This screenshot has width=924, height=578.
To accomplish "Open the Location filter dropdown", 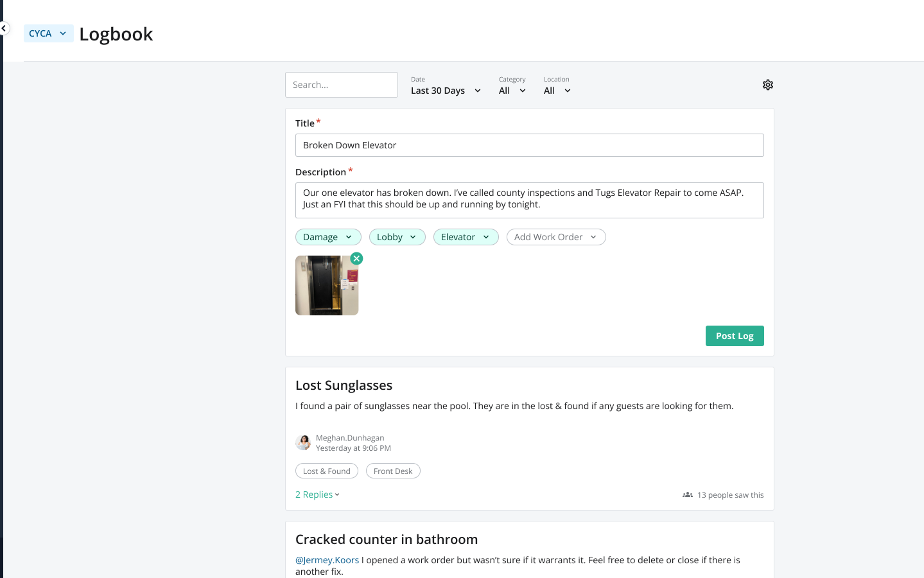I will pyautogui.click(x=557, y=91).
